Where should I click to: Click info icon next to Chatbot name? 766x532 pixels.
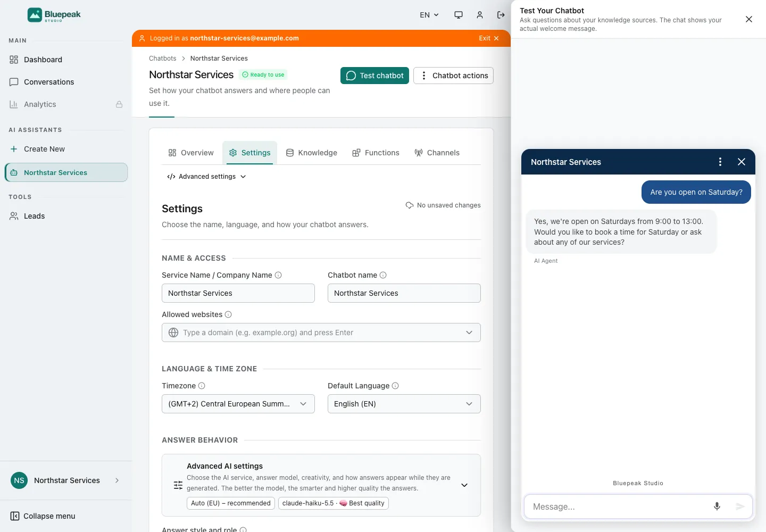(383, 275)
